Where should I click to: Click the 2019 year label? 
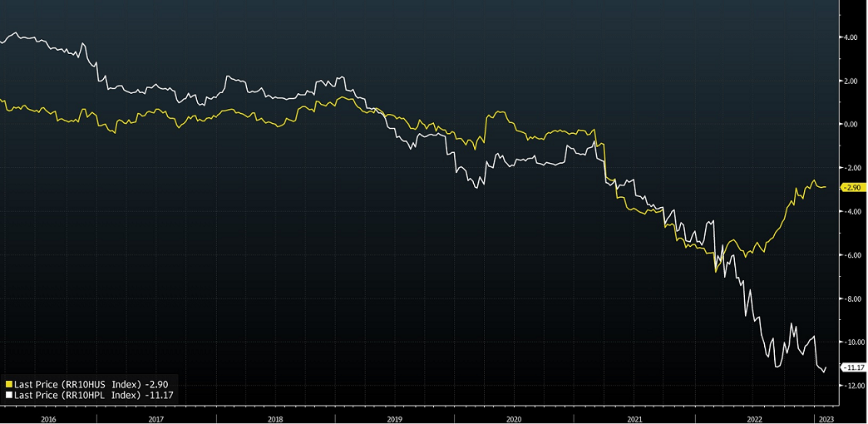tap(395, 419)
